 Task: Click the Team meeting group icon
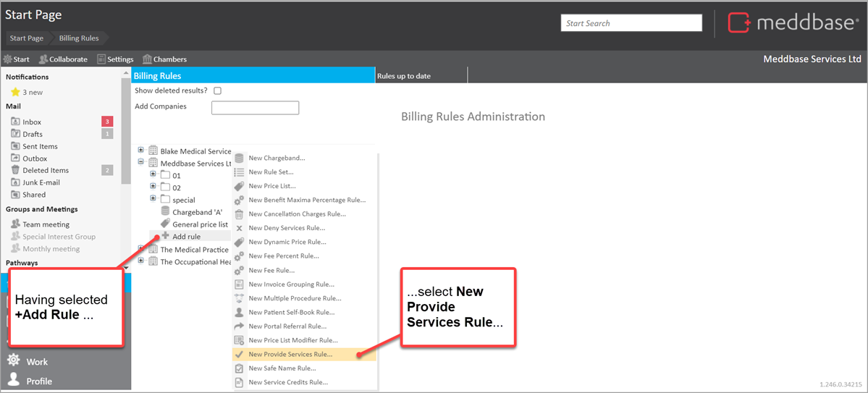[x=15, y=224]
